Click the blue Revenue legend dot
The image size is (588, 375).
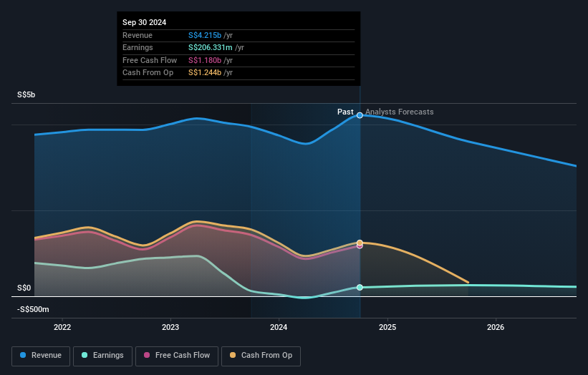tap(23, 355)
